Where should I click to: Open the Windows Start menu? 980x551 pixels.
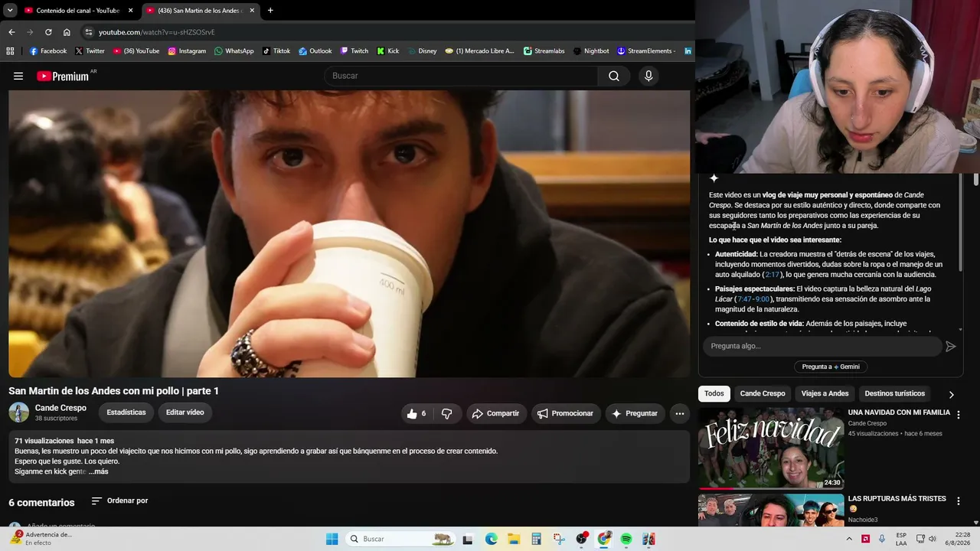[x=332, y=539]
